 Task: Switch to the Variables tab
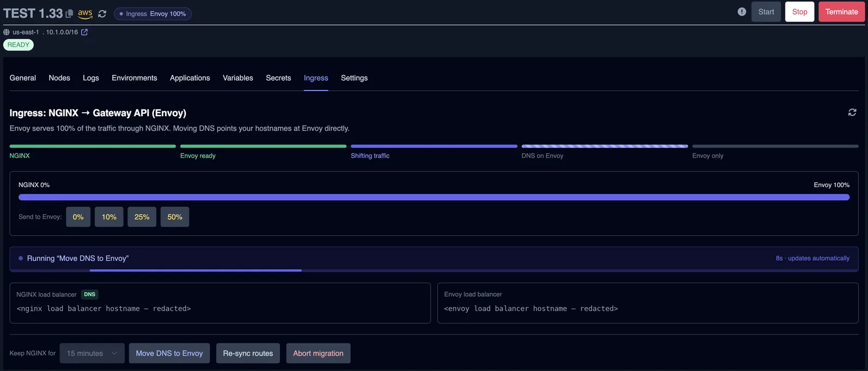(238, 78)
